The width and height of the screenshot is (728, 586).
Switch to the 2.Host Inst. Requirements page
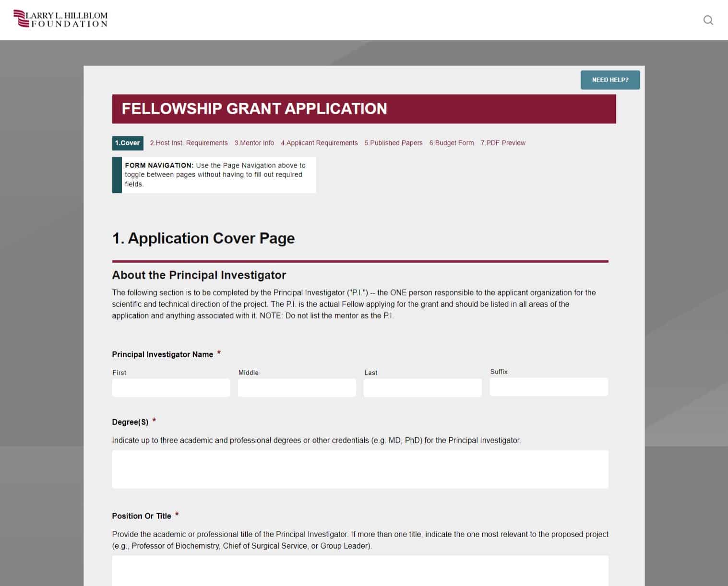click(x=189, y=142)
